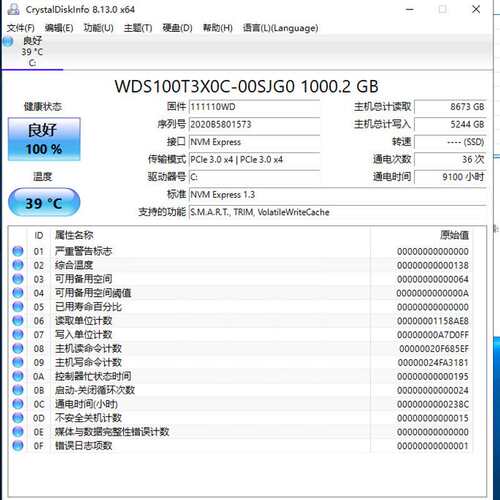Open the 帮助(H) menu

(x=217, y=28)
